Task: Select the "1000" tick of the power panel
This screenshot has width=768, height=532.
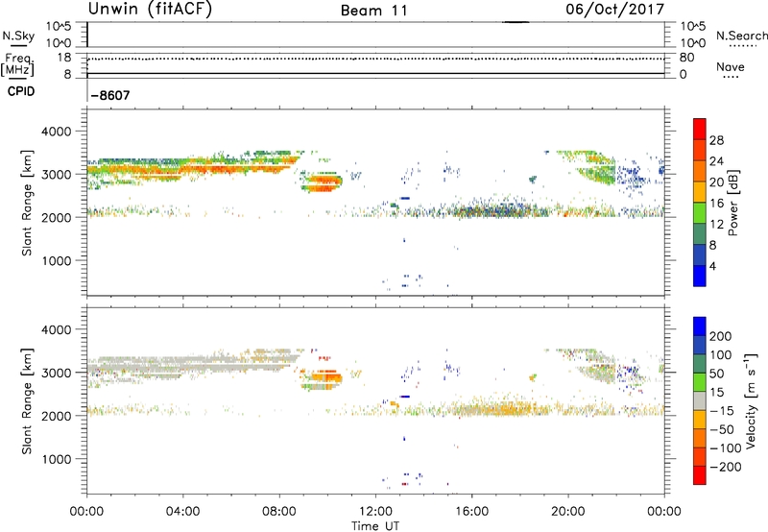Action: (x=57, y=260)
